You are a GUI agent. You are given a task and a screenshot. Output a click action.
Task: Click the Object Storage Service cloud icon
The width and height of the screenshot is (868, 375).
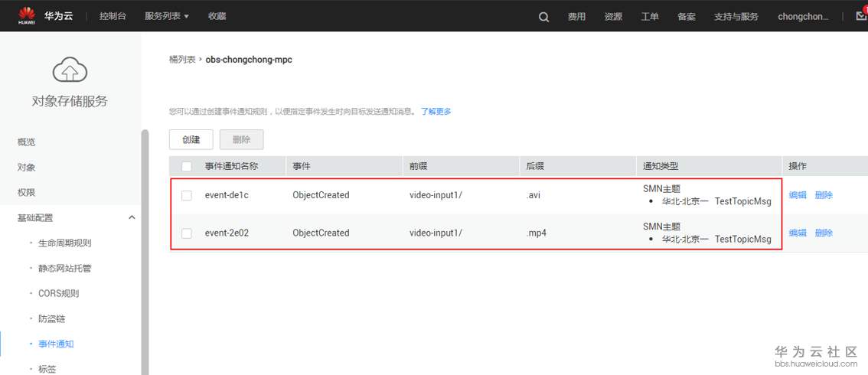[x=70, y=71]
